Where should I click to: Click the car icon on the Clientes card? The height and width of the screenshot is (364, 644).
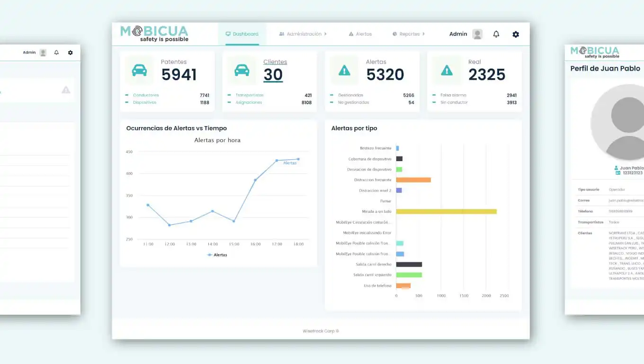(241, 71)
